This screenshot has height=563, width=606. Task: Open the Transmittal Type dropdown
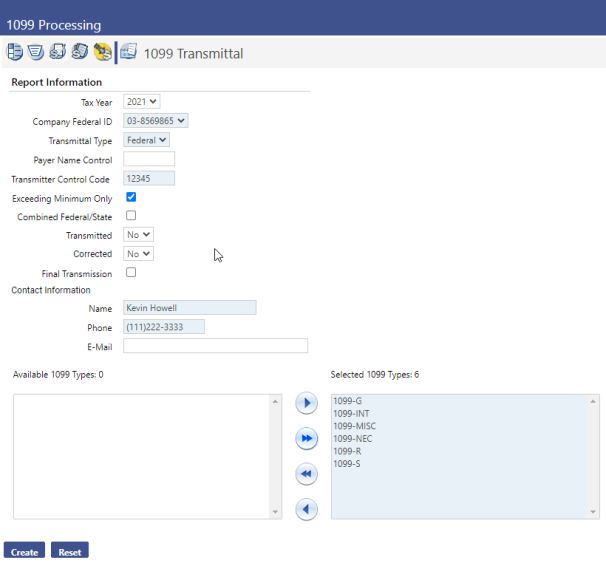pyautogui.click(x=147, y=140)
